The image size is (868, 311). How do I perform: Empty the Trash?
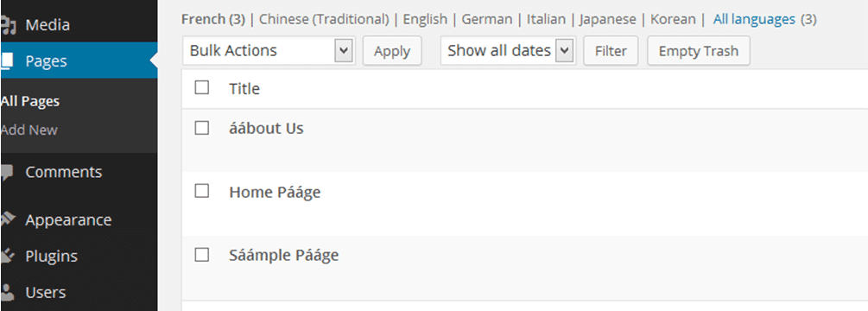[x=699, y=51]
